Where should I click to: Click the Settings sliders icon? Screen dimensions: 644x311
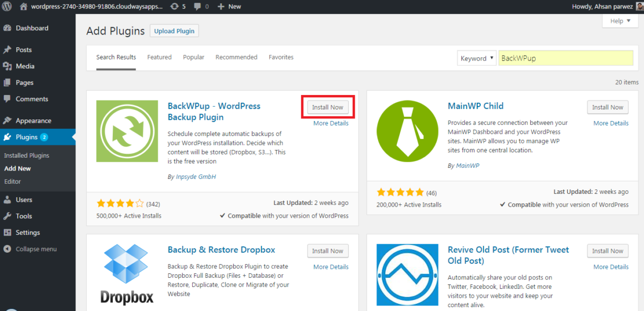tap(7, 233)
